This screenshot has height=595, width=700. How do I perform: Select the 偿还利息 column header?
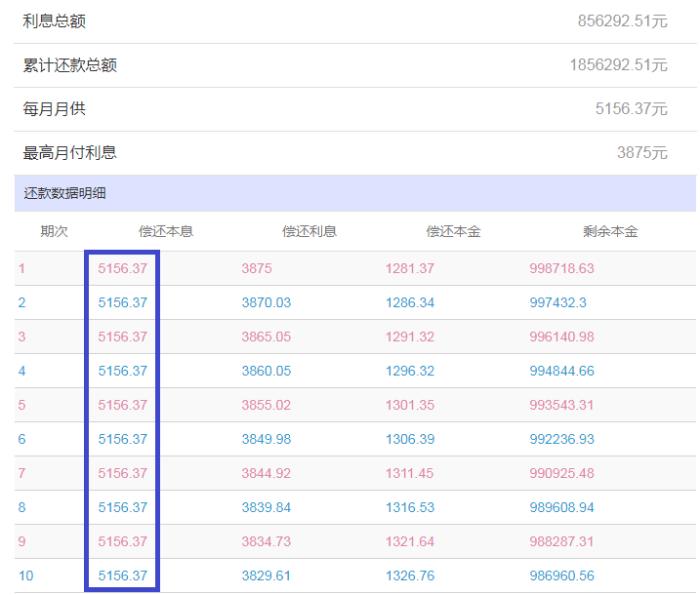pyautogui.click(x=309, y=233)
